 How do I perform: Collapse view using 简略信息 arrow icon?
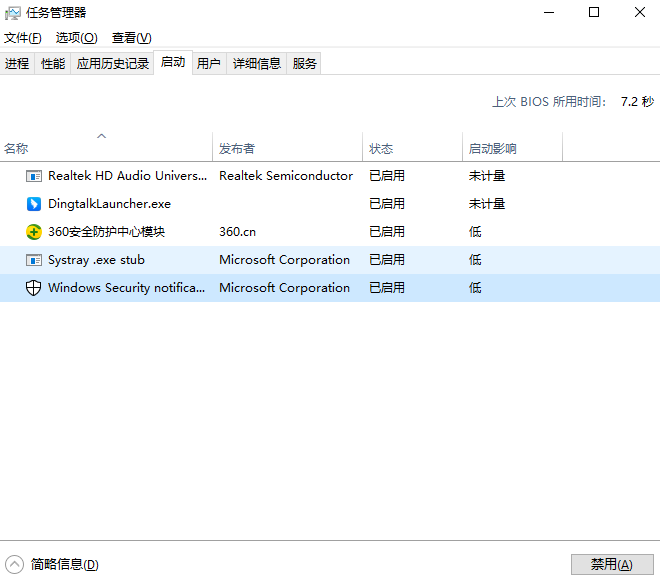tap(14, 564)
